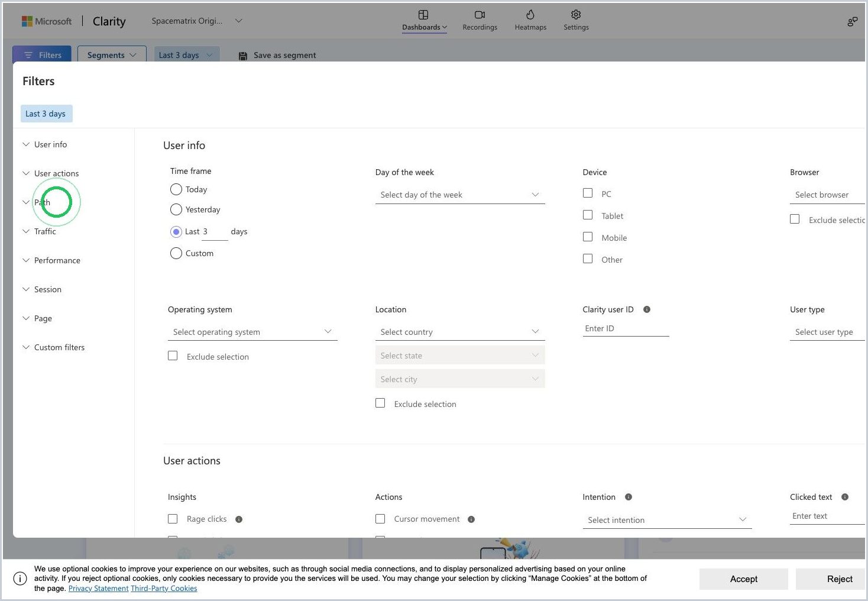This screenshot has height=601, width=868.
Task: Click the Clarity user ID input field
Action: pos(626,328)
